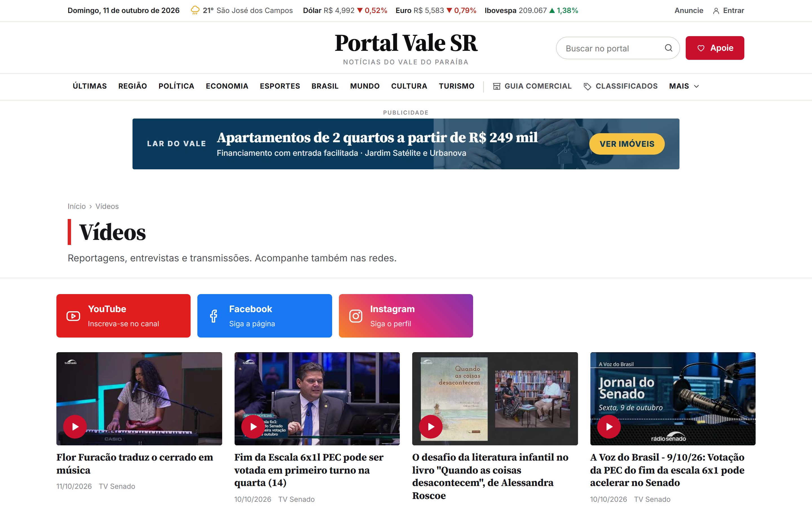Play the Flor Furacão video
The image size is (812, 508).
click(x=75, y=426)
